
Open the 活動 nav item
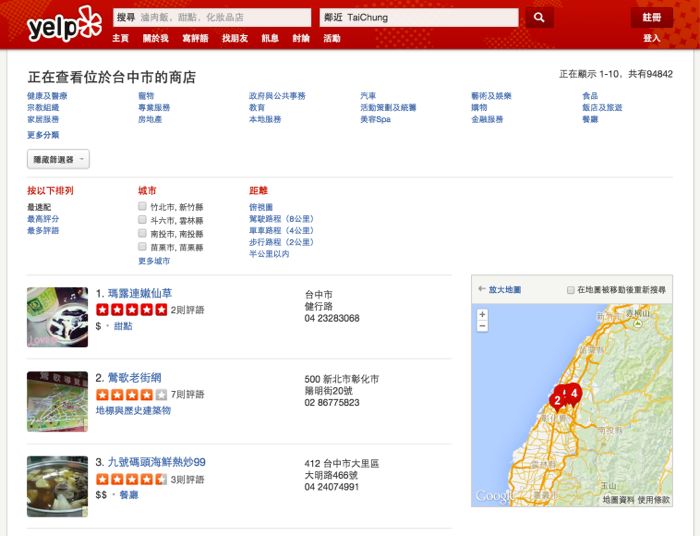pyautogui.click(x=332, y=38)
